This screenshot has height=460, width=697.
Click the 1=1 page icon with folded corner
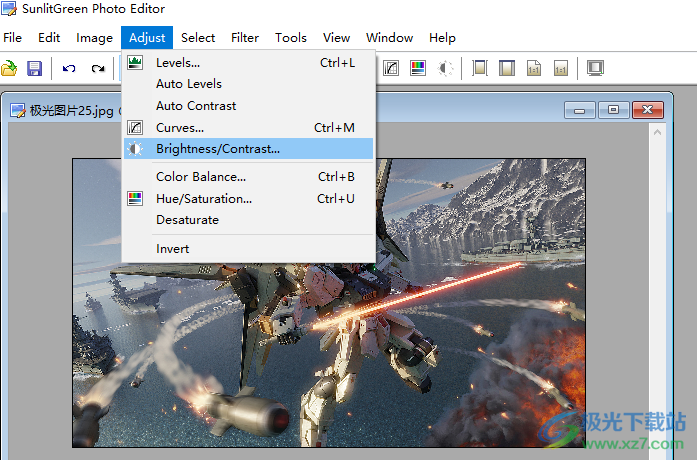(x=534, y=68)
